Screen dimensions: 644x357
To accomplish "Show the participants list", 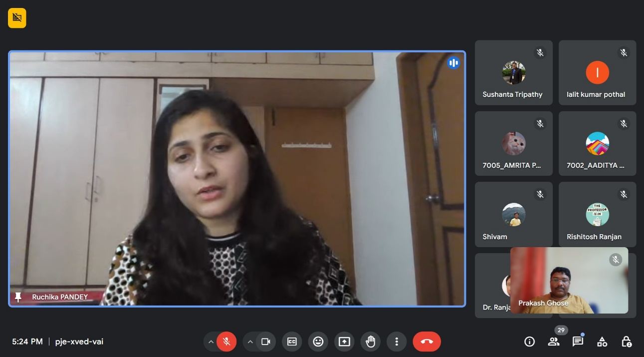I will pyautogui.click(x=554, y=342).
